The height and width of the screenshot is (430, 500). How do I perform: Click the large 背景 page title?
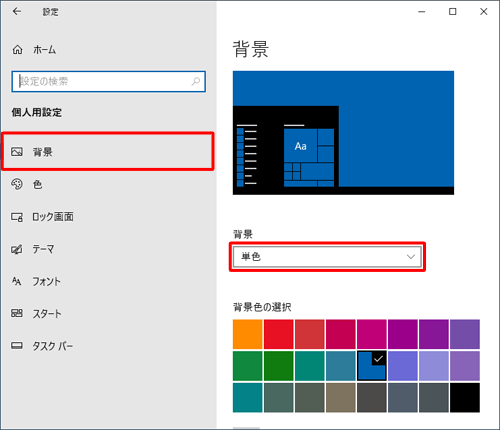[x=251, y=49]
